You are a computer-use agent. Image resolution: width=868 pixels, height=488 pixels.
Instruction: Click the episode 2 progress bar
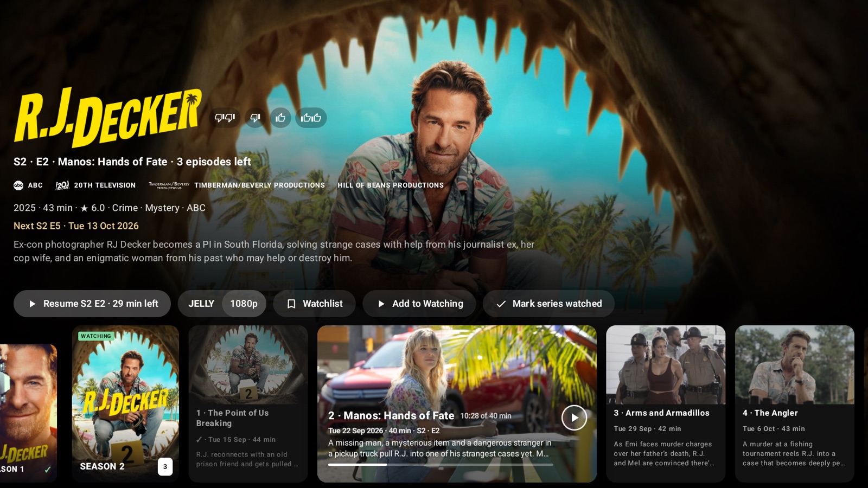click(x=441, y=465)
